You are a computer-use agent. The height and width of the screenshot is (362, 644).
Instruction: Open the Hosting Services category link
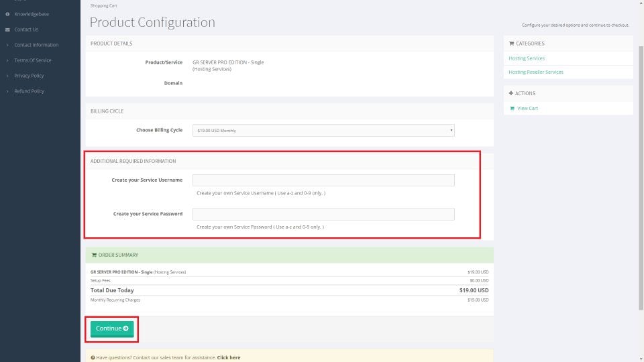527,58
